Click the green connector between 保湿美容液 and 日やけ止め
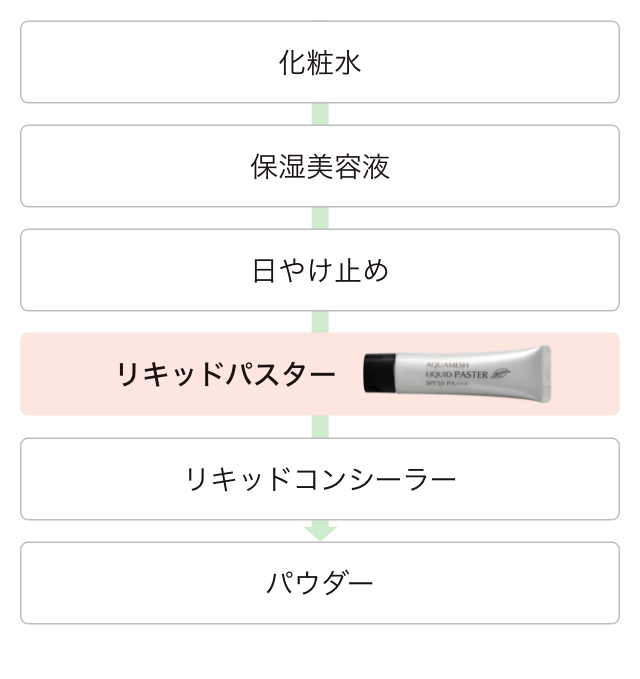This screenshot has width=640, height=679. (x=320, y=218)
